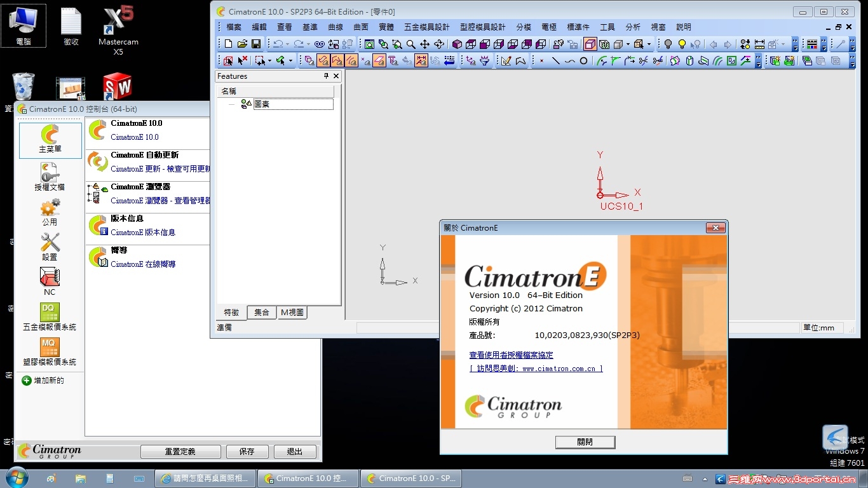Click the Save floppy disk icon
868x488 pixels.
pyautogui.click(x=256, y=44)
